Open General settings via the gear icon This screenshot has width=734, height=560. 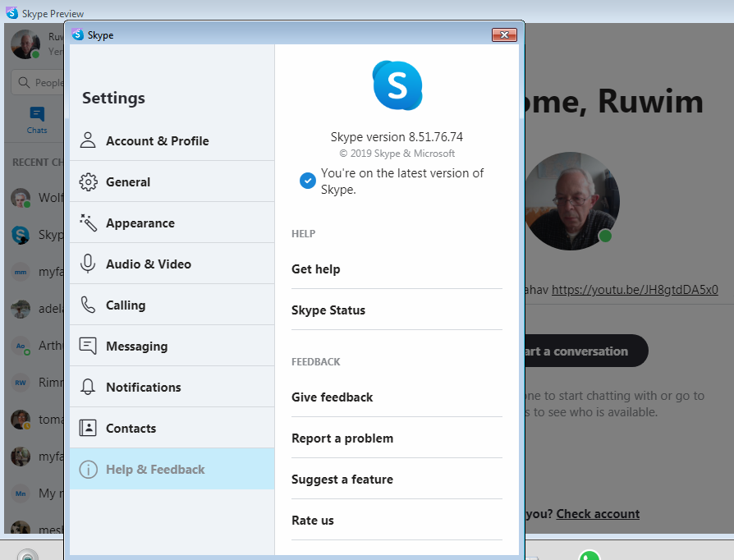point(88,181)
